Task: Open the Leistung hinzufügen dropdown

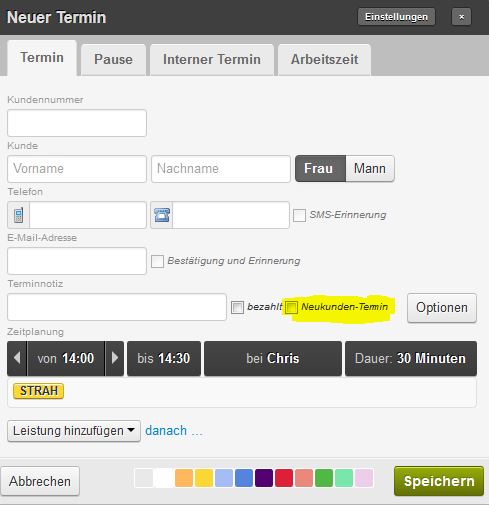Action: click(74, 431)
